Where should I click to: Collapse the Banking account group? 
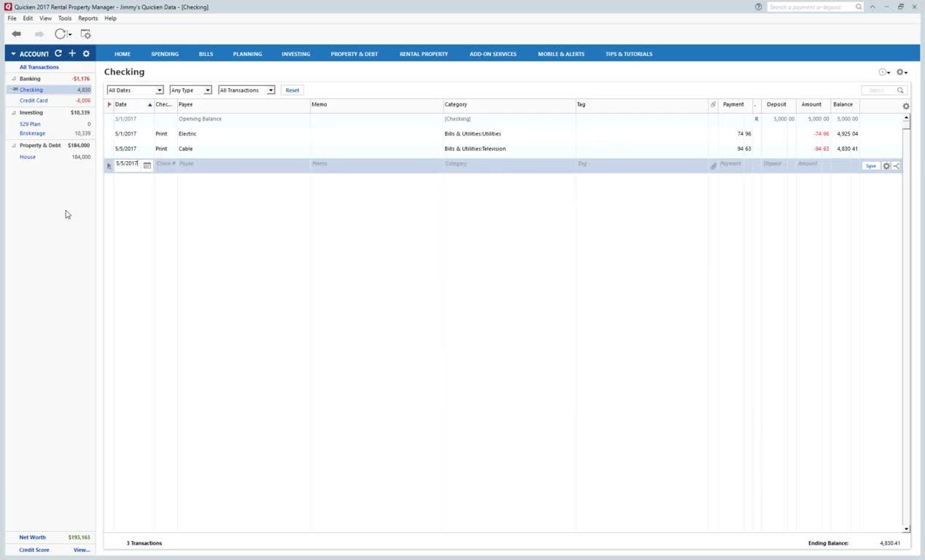[x=13, y=79]
